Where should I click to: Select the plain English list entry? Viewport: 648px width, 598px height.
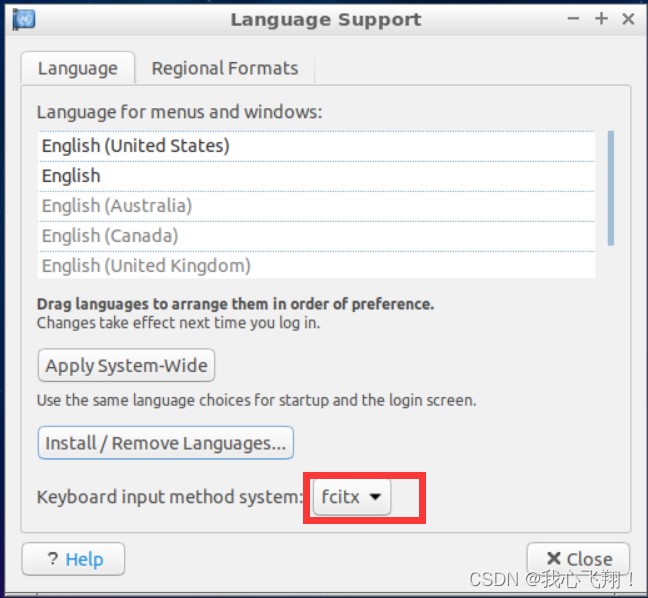coord(316,176)
